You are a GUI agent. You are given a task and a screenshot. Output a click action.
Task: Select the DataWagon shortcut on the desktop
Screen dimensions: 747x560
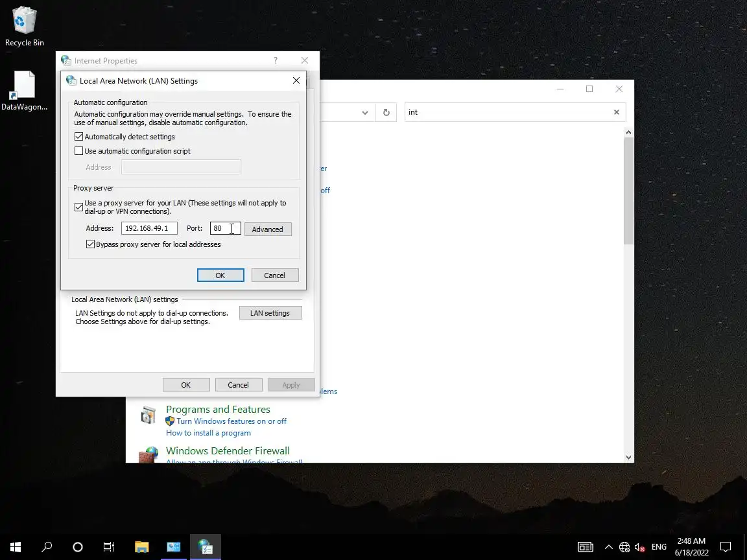click(x=24, y=91)
